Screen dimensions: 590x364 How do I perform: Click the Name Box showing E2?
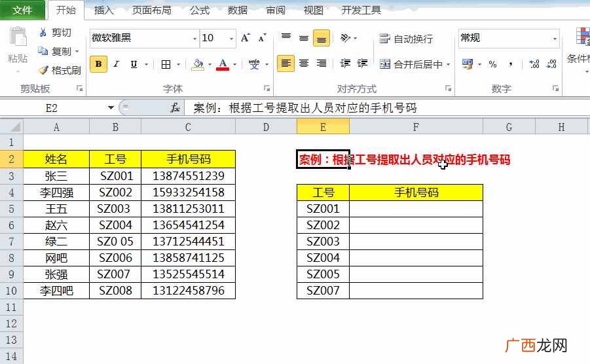(52, 108)
